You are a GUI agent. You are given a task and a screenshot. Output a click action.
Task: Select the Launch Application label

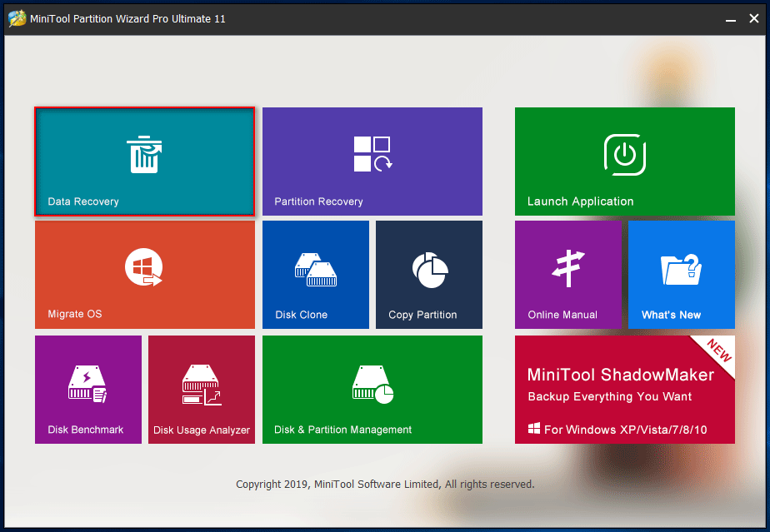pyautogui.click(x=580, y=201)
